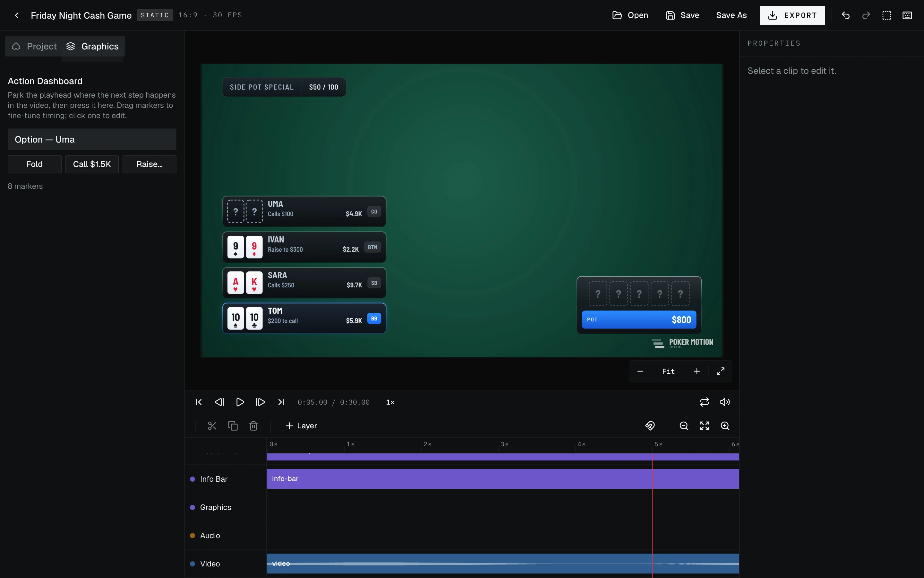Click the 2s mark on ruler

point(427,444)
